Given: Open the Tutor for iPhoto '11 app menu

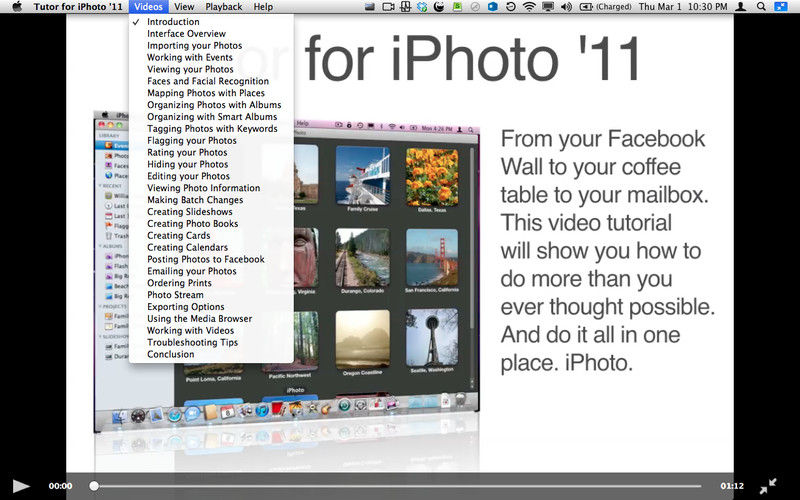Looking at the screenshot, I should (x=78, y=7).
